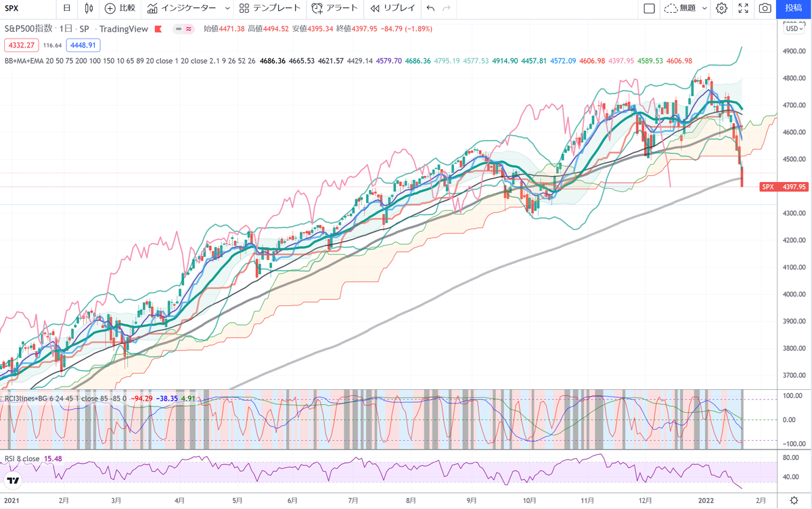Click the 2022 time axis label

point(706,501)
